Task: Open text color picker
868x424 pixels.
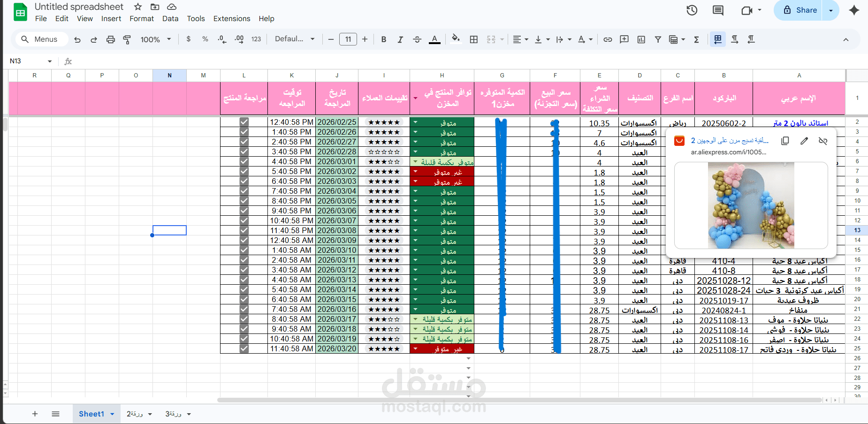Action: click(435, 39)
